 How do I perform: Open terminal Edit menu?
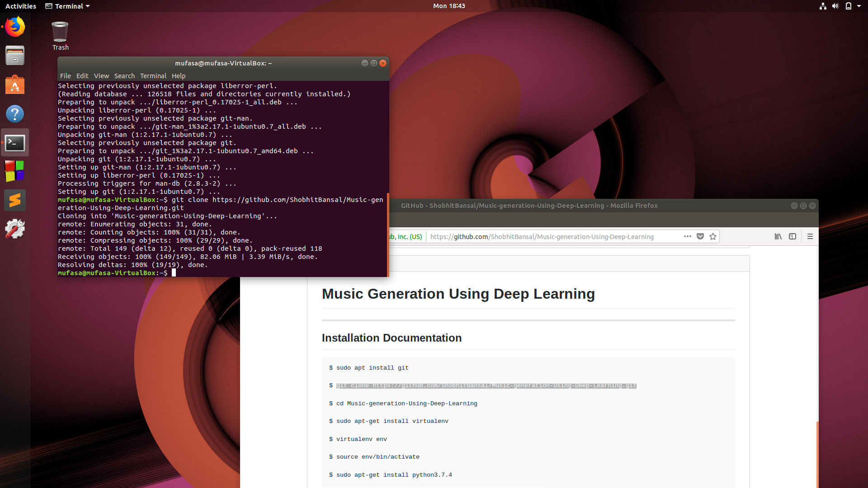pyautogui.click(x=82, y=76)
